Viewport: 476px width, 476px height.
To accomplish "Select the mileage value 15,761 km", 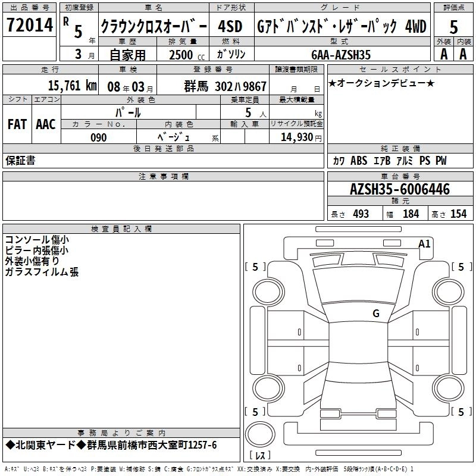I will 73,86.
